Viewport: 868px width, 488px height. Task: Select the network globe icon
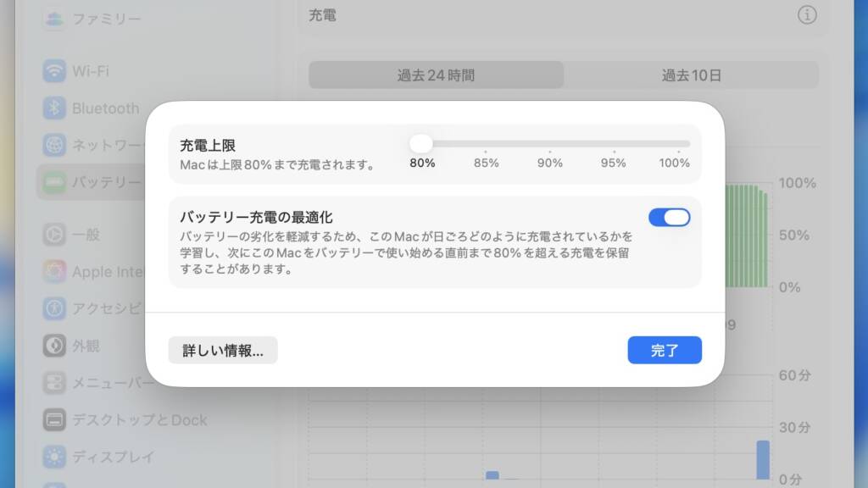coord(55,145)
